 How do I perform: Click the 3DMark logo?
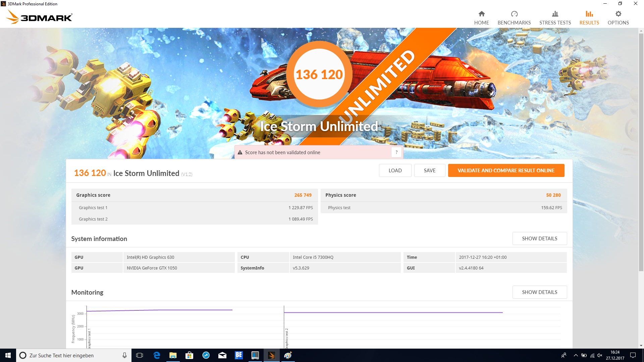click(x=39, y=17)
